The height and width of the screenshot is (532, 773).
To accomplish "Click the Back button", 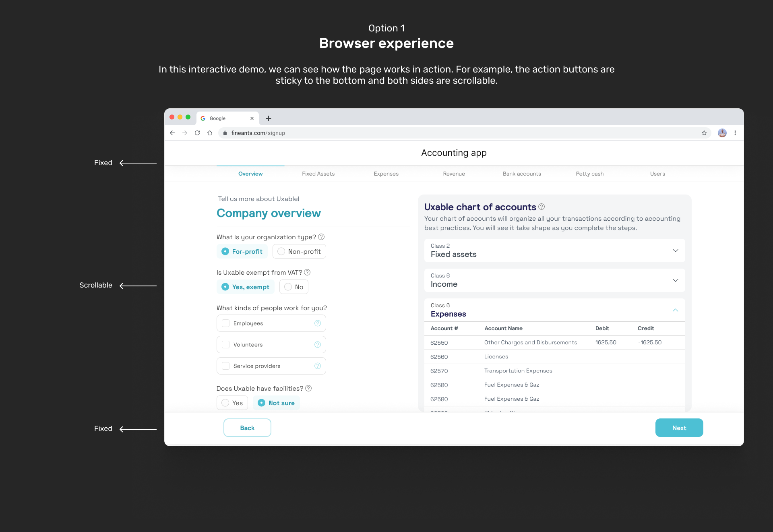I will 247,428.
